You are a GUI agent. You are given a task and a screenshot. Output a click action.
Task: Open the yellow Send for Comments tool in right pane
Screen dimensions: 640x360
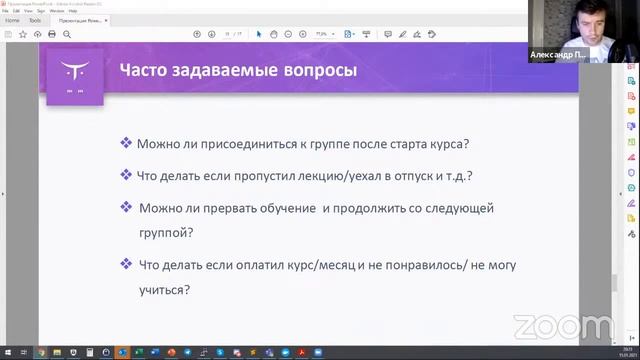(x=631, y=218)
